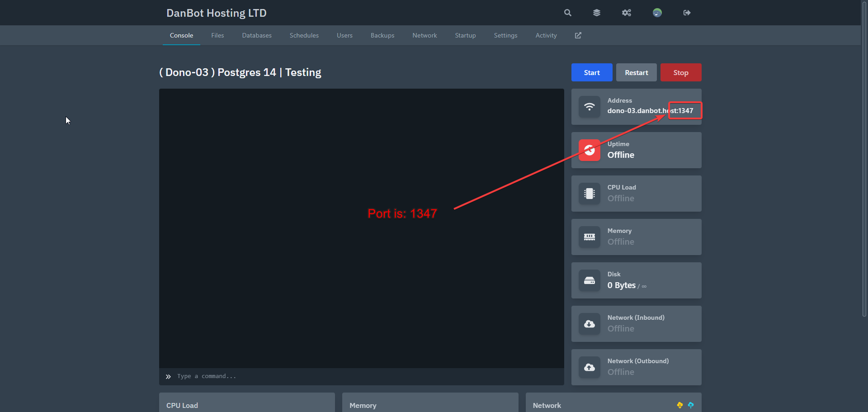Click the external link icon after Activity
The height and width of the screenshot is (412, 868).
coord(578,35)
